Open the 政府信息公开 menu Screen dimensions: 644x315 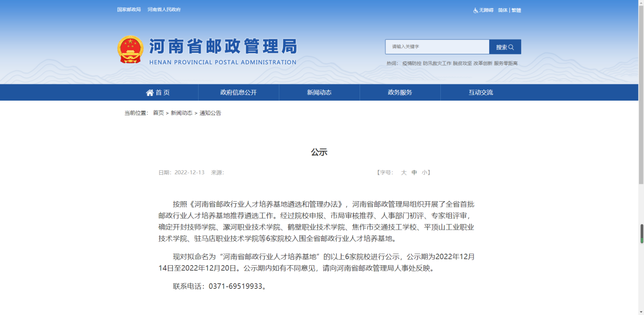coord(238,92)
